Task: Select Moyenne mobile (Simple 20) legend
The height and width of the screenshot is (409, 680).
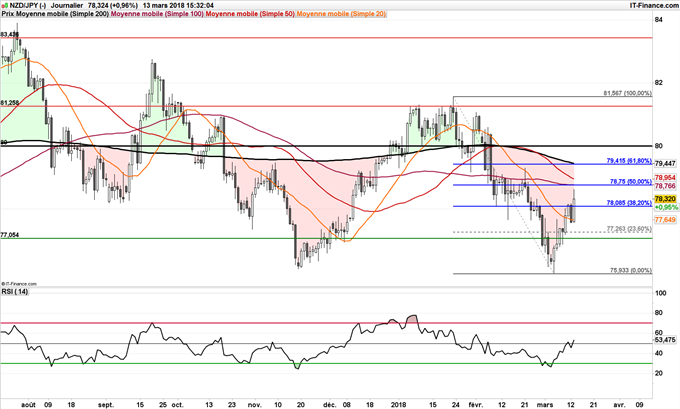Action: point(341,14)
